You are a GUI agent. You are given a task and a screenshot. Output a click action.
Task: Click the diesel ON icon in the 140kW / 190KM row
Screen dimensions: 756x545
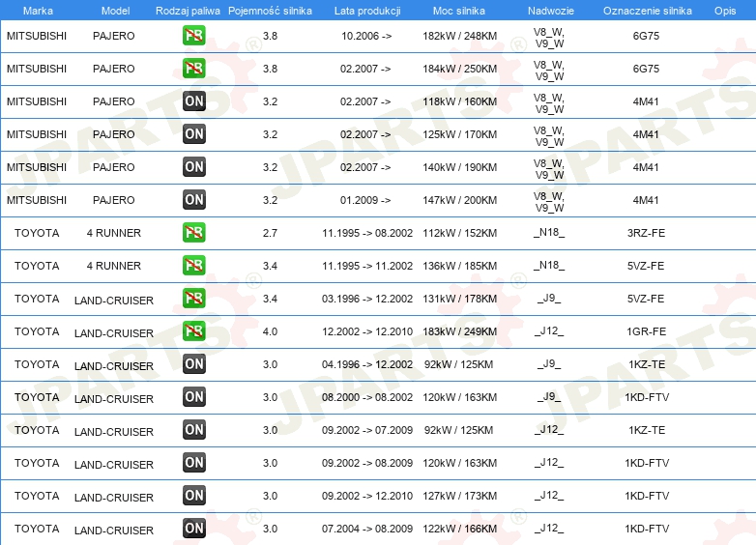[193, 167]
